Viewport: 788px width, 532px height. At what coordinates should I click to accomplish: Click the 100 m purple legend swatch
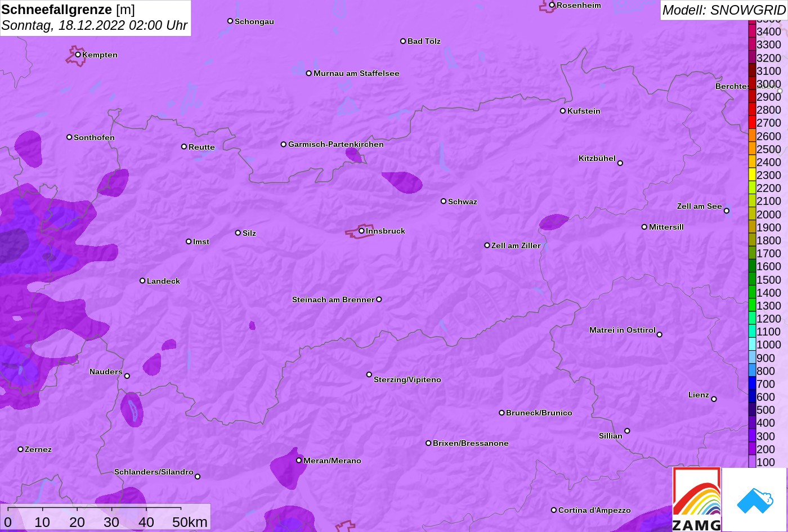(752, 462)
